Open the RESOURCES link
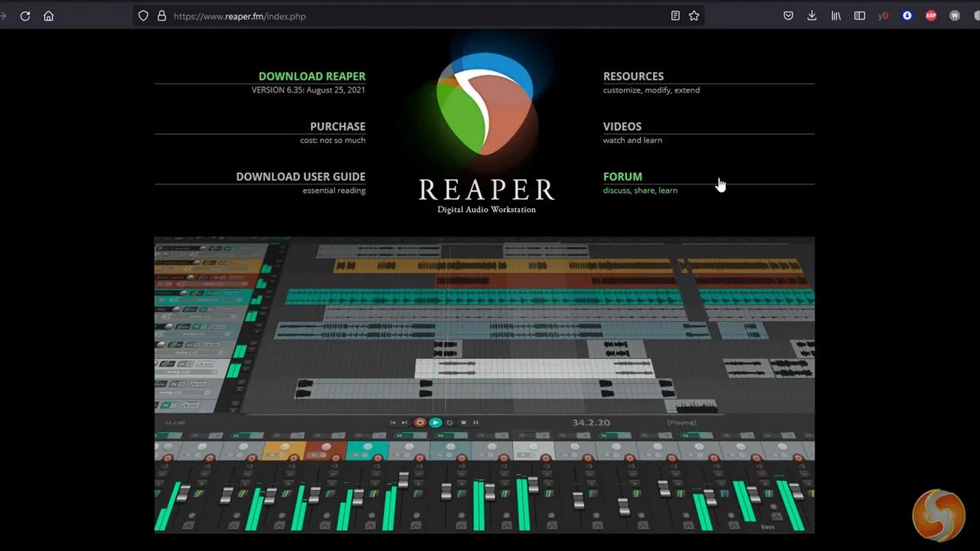This screenshot has width=980, height=551. [633, 77]
